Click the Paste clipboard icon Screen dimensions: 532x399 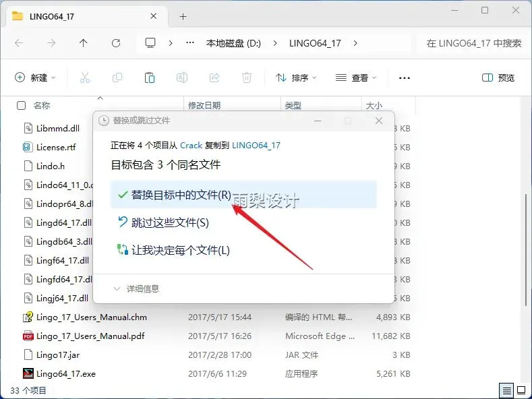(149, 78)
